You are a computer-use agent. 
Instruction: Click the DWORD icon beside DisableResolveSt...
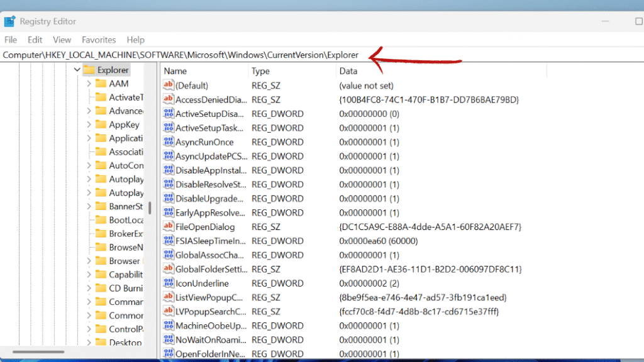click(x=169, y=184)
